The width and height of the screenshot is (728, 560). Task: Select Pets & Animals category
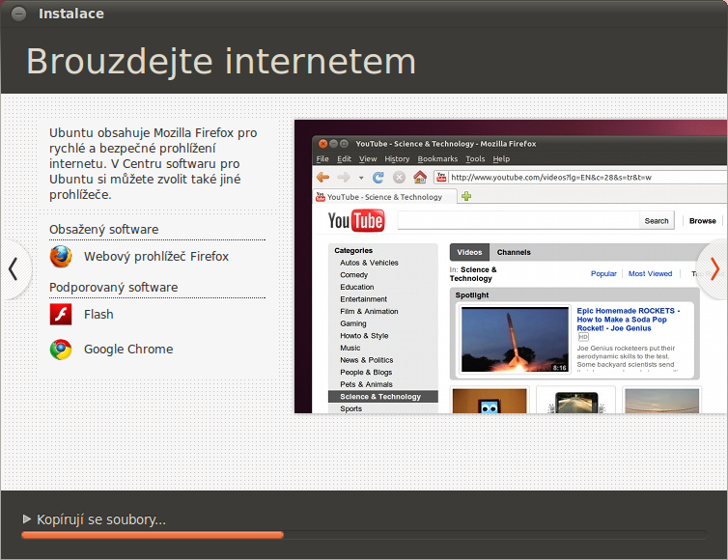pos(366,384)
